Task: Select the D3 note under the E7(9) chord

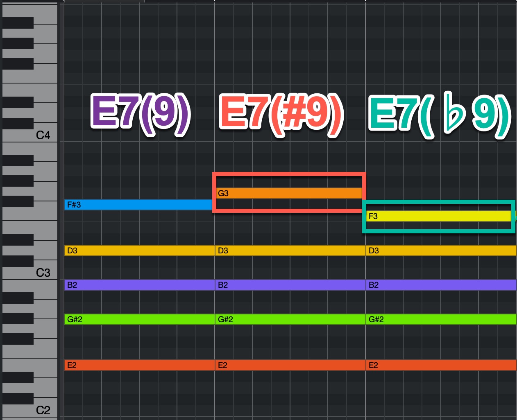Action: pos(139,251)
